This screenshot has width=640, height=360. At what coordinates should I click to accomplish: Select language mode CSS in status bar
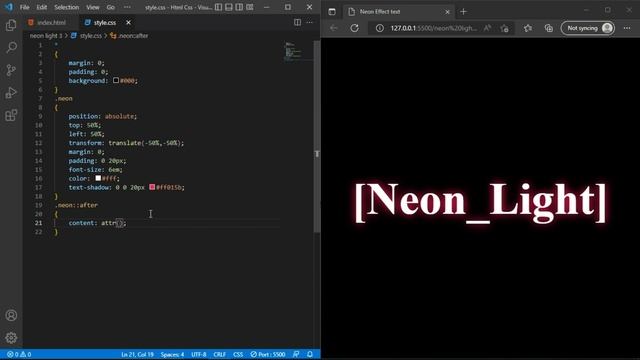[x=238, y=354]
